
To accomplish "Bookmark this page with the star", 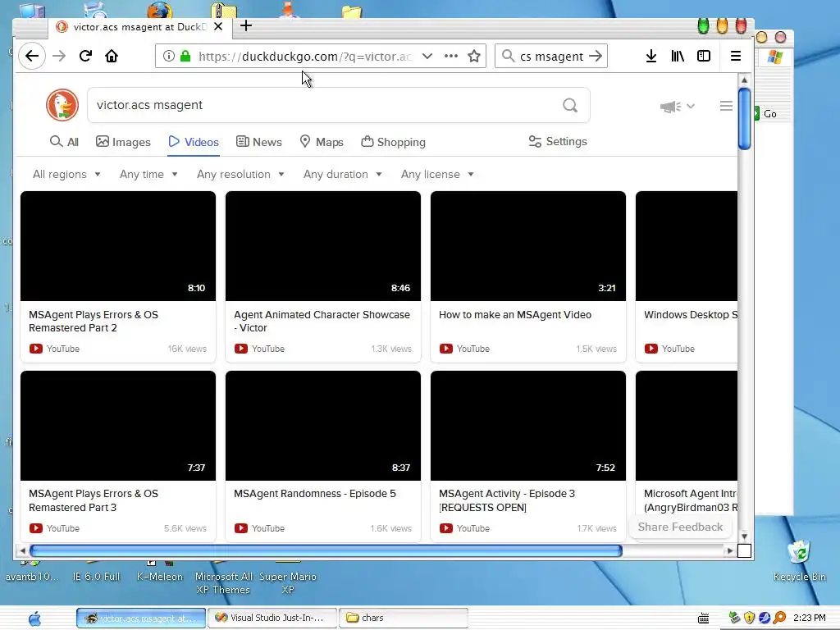I will click(474, 56).
